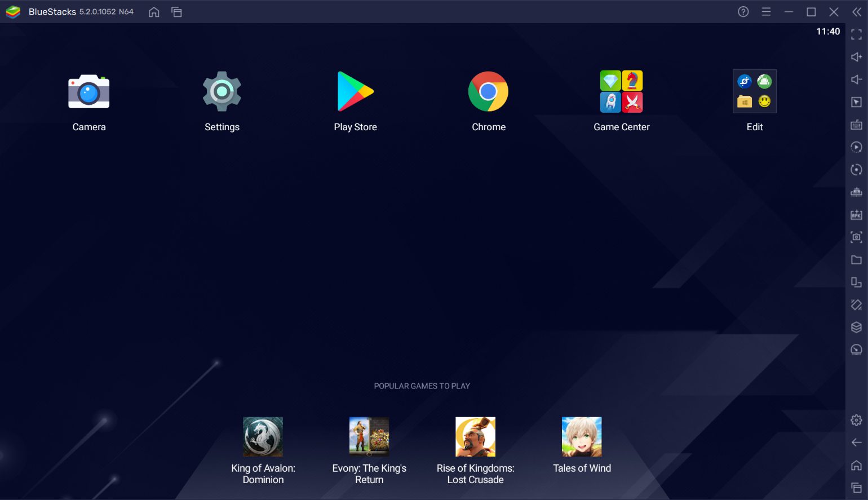
Task: Click the sync operations circular icon
Action: click(856, 170)
